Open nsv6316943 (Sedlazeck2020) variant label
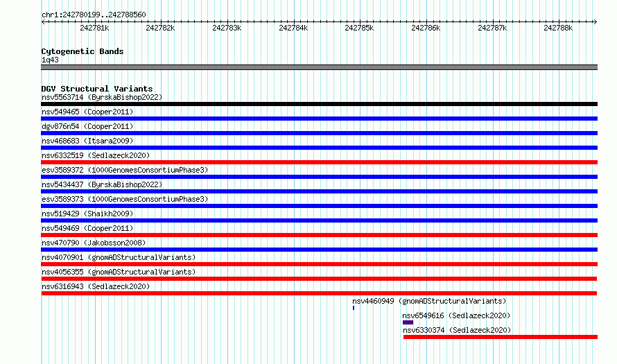The height and width of the screenshot is (364, 617). pos(96,286)
